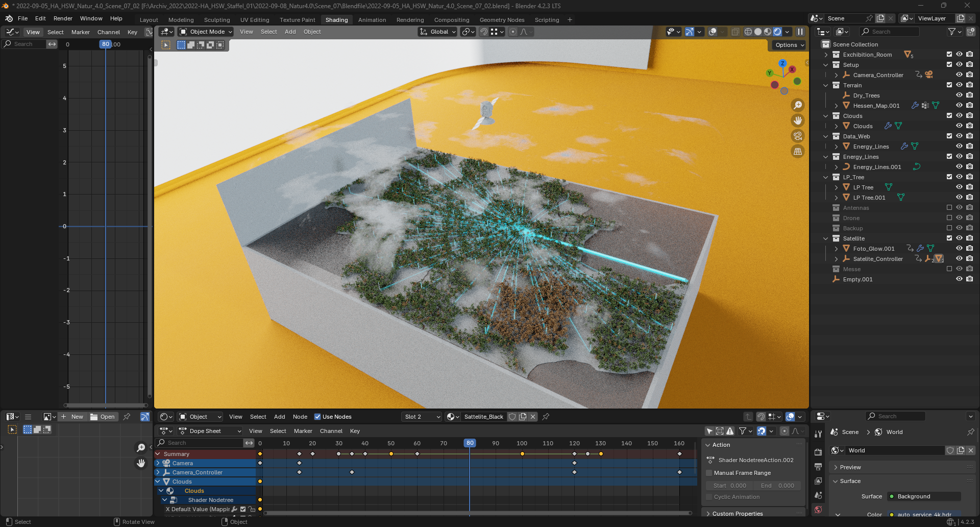Open View Layer properties tab
The image size is (980, 527).
coord(818,481)
